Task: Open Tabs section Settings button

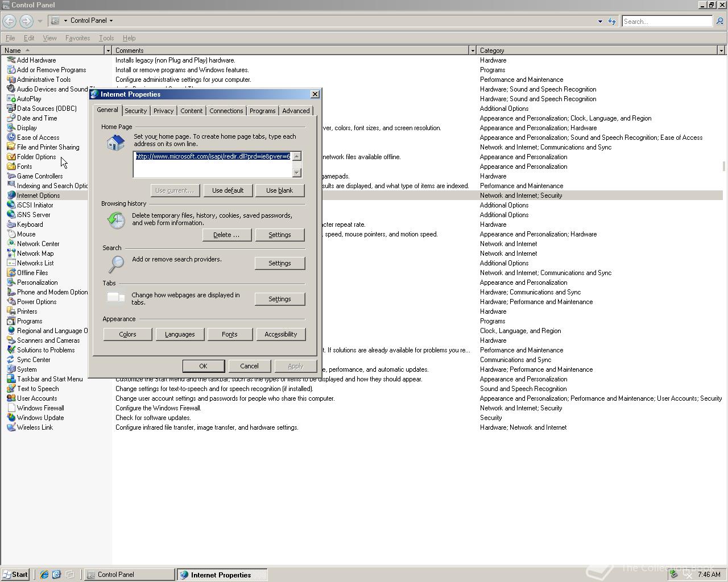Action: point(279,299)
